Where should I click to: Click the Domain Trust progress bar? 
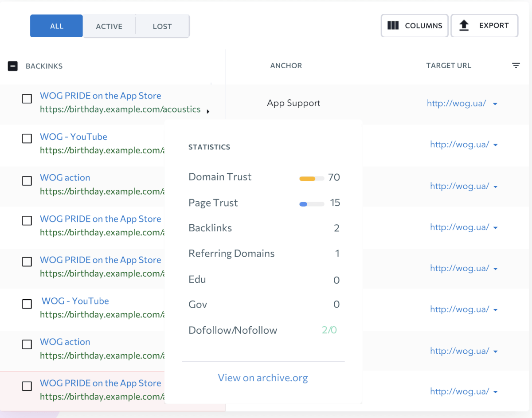pyautogui.click(x=312, y=179)
